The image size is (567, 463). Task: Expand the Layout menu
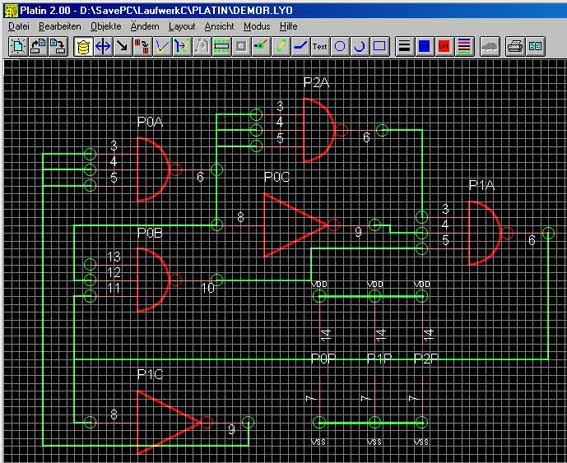click(x=182, y=26)
